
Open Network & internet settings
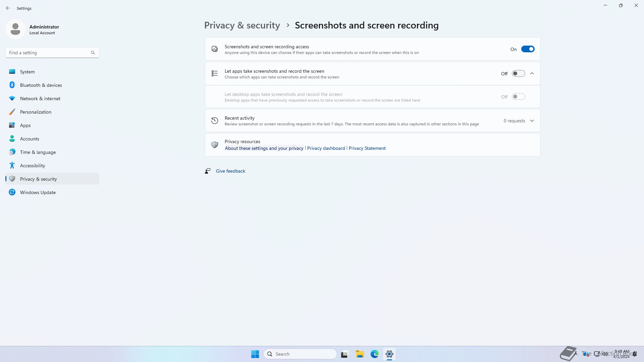pyautogui.click(x=40, y=99)
